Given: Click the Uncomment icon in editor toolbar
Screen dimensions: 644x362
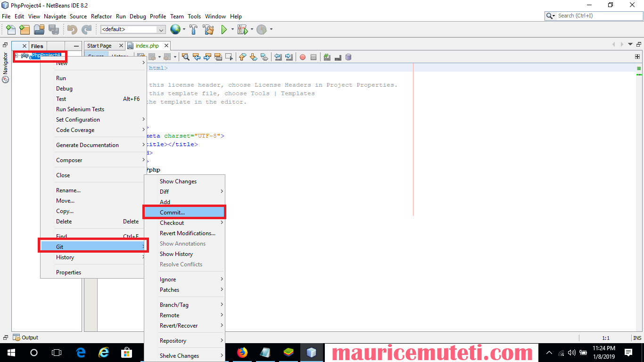Looking at the screenshot, I should pyautogui.click(x=338, y=57).
